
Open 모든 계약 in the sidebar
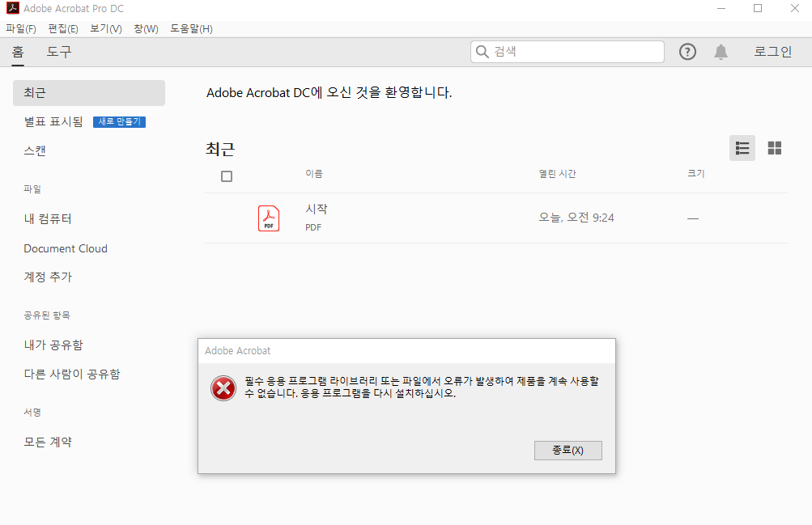[x=48, y=442]
